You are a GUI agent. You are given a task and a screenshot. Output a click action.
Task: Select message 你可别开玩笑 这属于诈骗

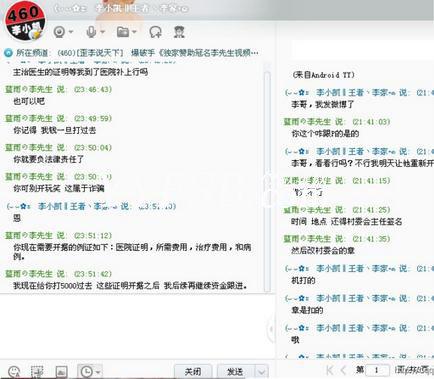59,189
